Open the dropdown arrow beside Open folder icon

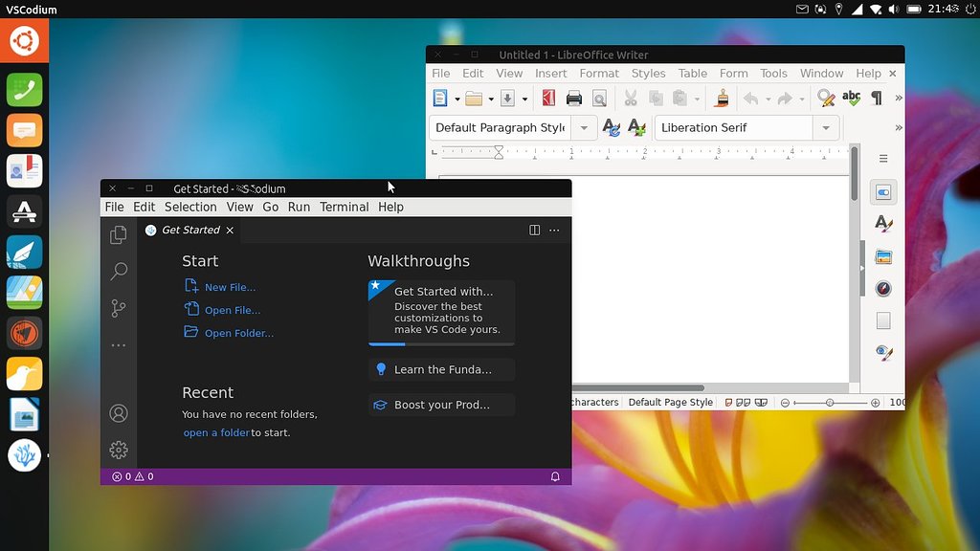point(491,99)
